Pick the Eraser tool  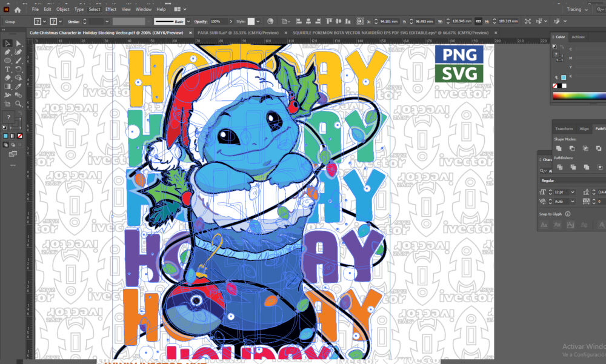(7, 78)
